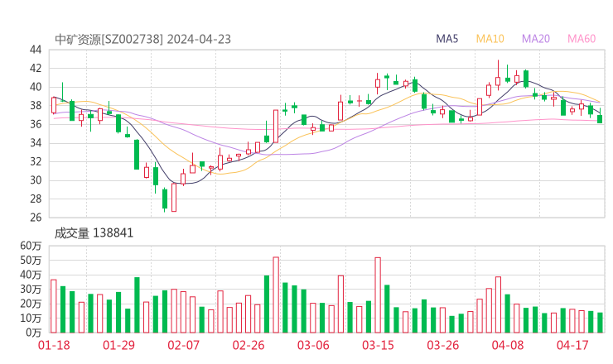Click the 0万 volume axis label
Image resolution: width=613 pixels, height=364 pixels.
(34, 333)
